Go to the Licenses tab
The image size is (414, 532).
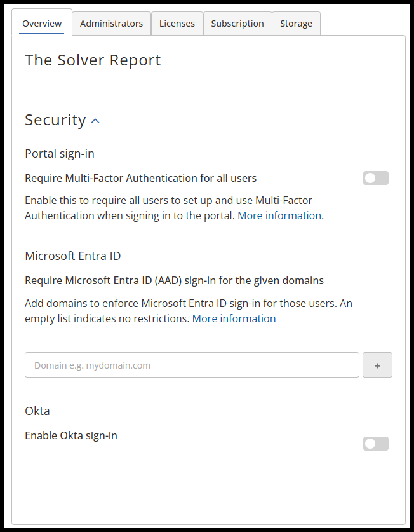tap(177, 24)
